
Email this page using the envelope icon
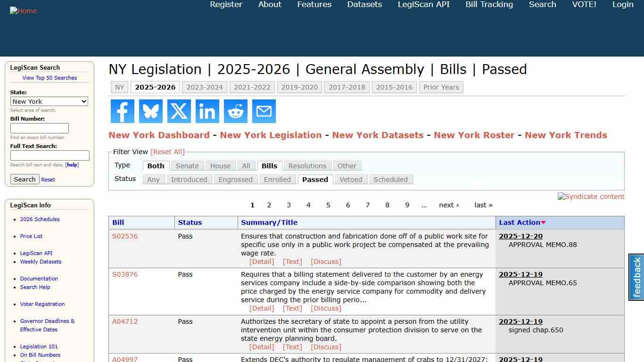[264, 111]
